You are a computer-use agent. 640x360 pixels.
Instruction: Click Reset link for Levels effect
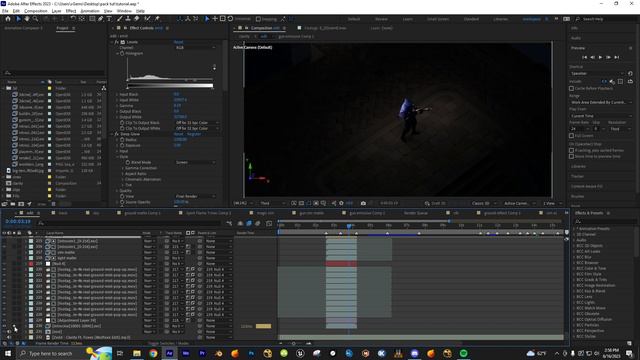coord(178,42)
